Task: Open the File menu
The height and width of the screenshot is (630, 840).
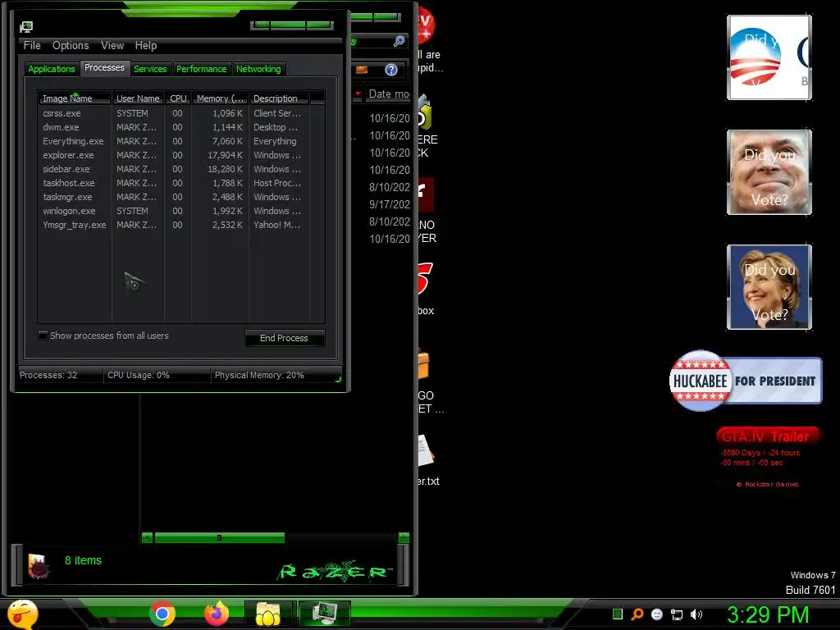Action: (x=32, y=46)
